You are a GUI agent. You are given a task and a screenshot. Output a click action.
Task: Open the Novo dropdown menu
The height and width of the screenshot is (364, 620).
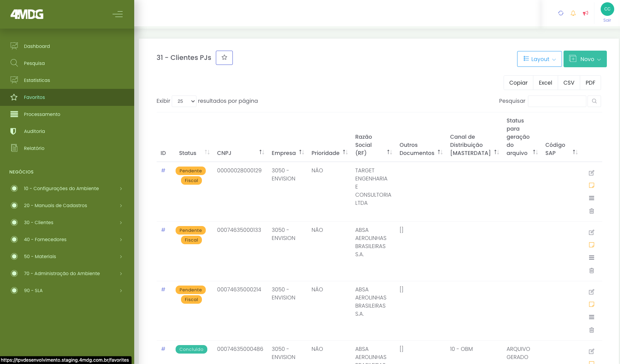tap(585, 59)
